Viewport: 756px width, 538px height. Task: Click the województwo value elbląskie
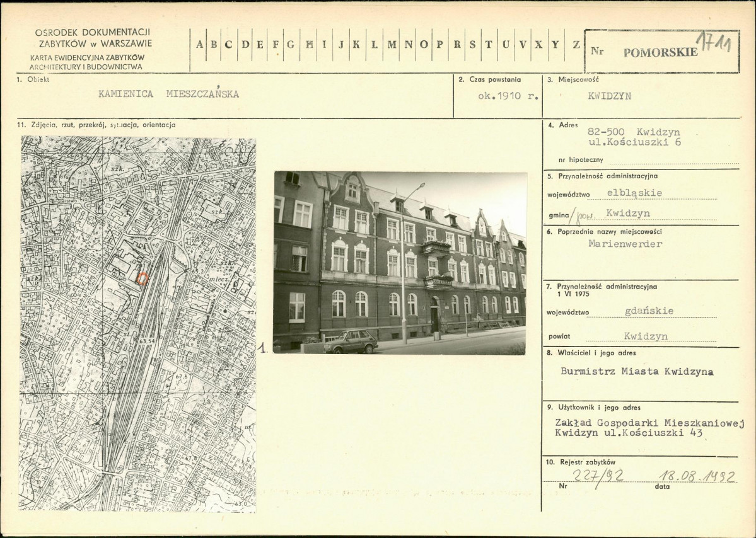(634, 193)
